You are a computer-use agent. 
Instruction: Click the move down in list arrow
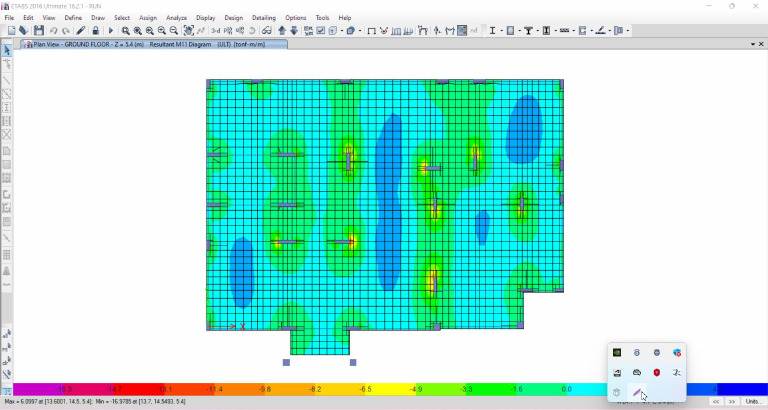(294, 31)
